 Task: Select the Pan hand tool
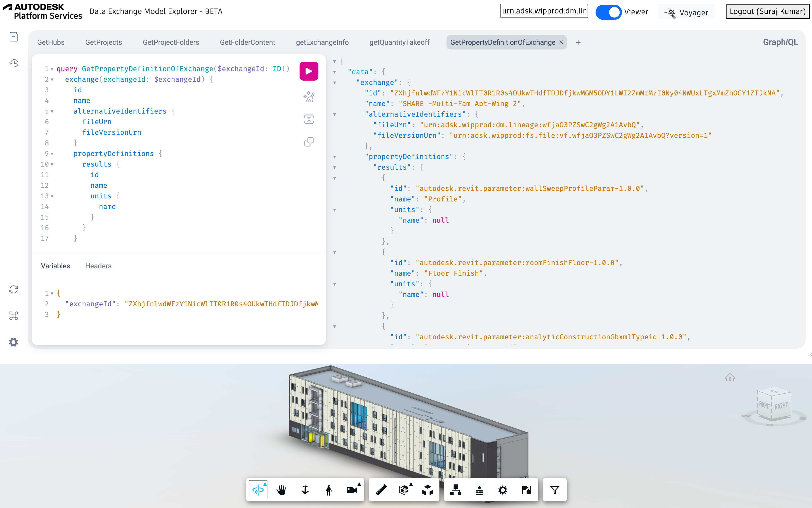tap(281, 490)
